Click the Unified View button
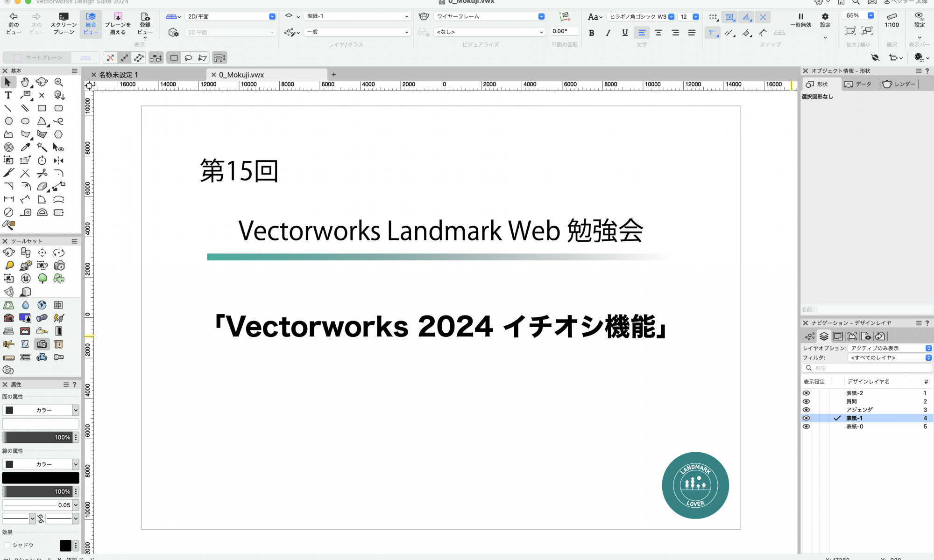 [91, 24]
